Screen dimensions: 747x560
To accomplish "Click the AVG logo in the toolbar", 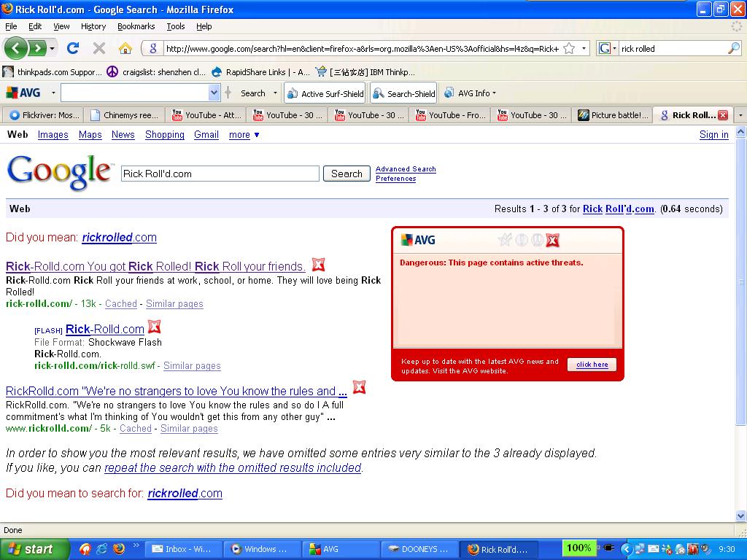I will [x=23, y=93].
